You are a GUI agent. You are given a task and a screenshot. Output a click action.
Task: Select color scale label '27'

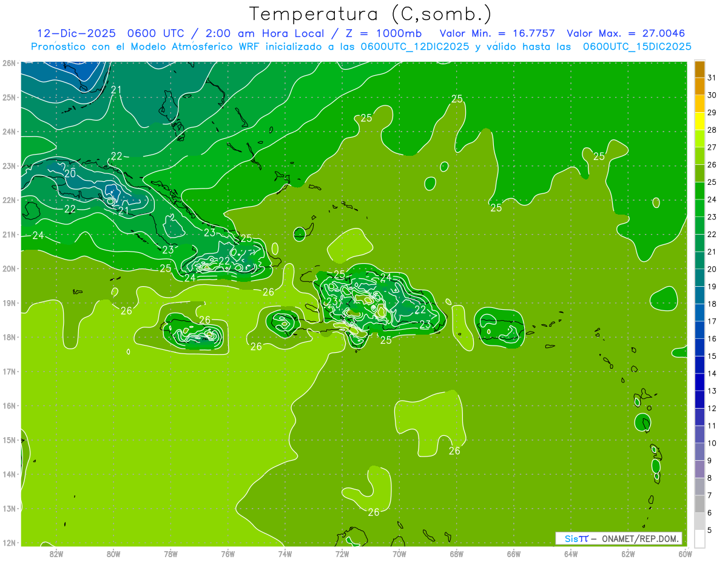click(712, 147)
